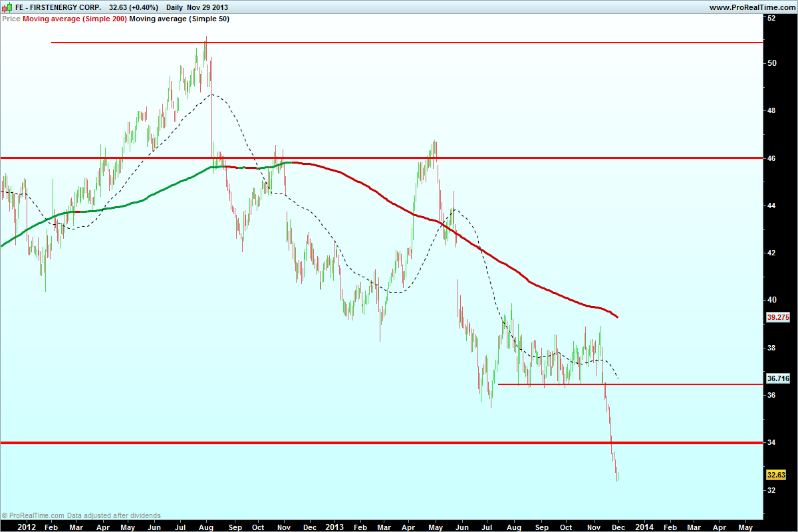This screenshot has width=798, height=532.
Task: Click the 42 price axis label
Action: click(772, 253)
